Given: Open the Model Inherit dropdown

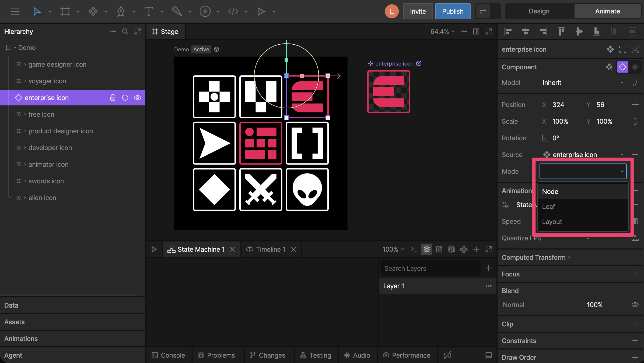Looking at the screenshot, I should [x=583, y=83].
